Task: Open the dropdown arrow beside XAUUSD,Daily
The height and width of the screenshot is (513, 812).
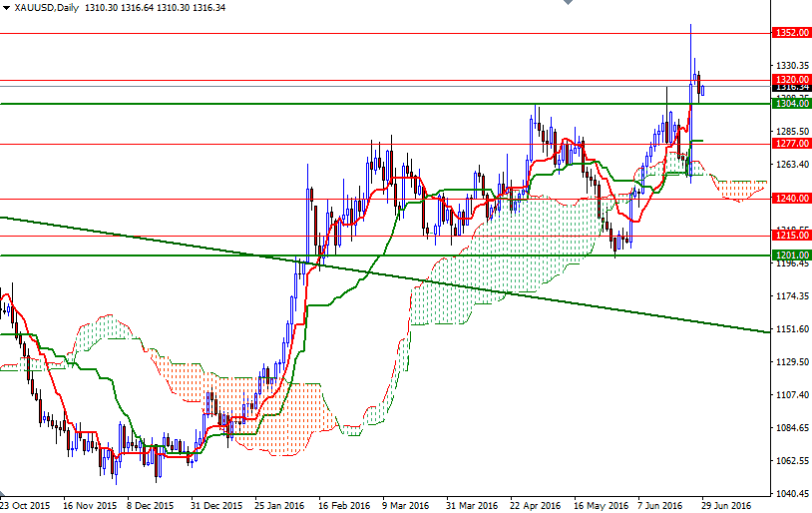Action: click(x=6, y=7)
